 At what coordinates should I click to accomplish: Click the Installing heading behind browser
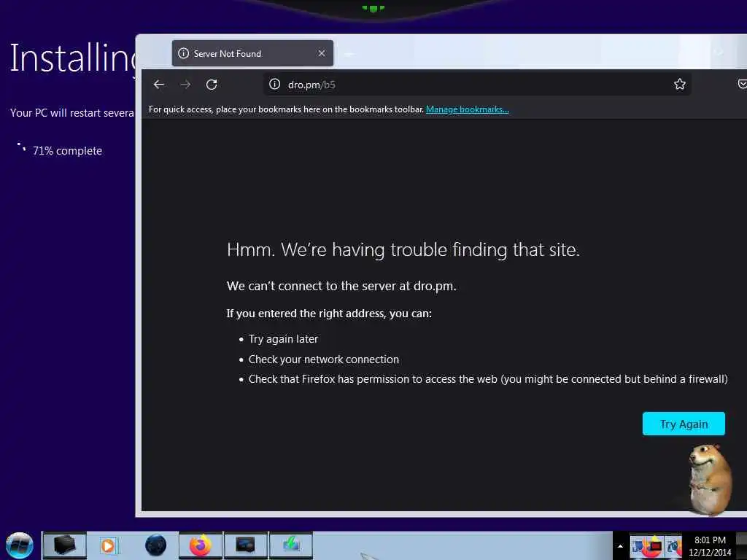tap(74, 58)
